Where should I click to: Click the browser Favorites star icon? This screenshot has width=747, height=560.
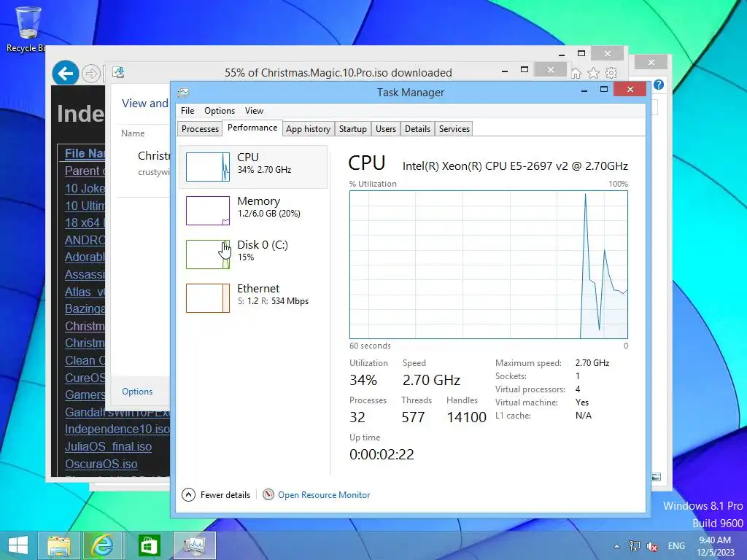(x=593, y=73)
